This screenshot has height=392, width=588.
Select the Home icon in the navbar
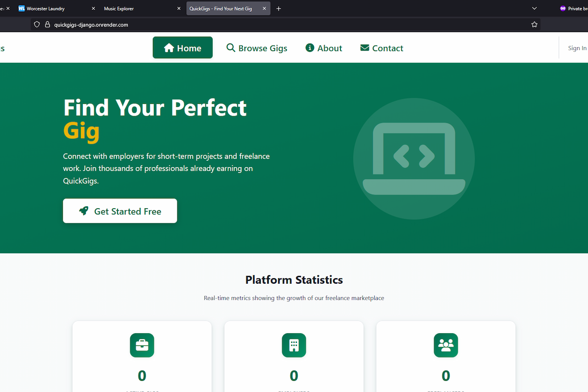pos(169,48)
